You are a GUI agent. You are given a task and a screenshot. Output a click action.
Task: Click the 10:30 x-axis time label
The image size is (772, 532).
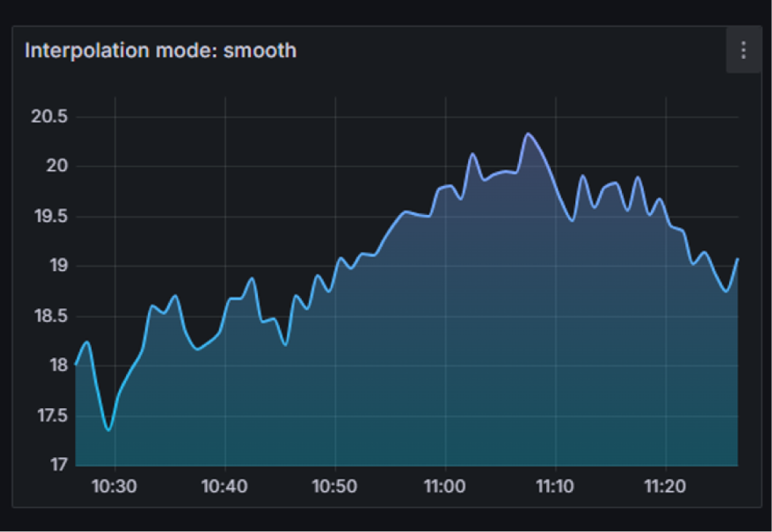click(x=115, y=486)
